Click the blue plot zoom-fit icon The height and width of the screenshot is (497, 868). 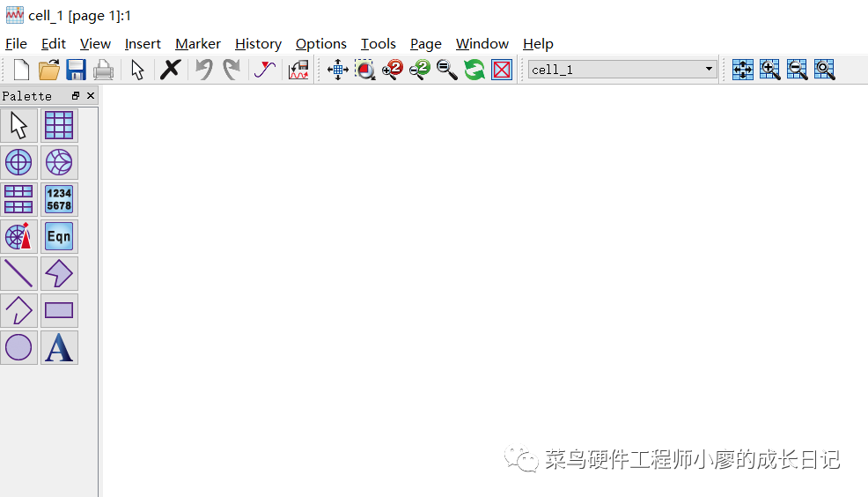(x=825, y=70)
